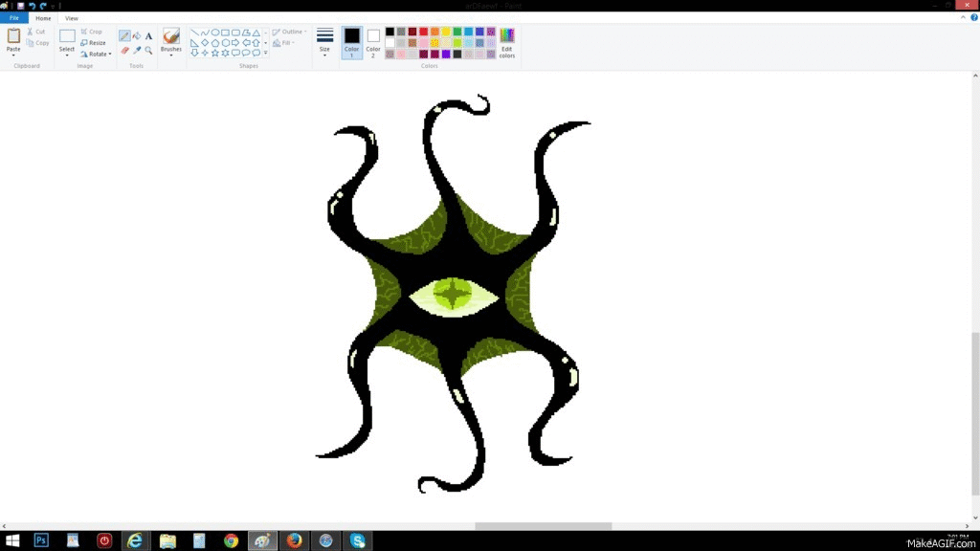Image resolution: width=980 pixels, height=551 pixels.
Task: Open the Edit colors dialog
Action: 506,41
